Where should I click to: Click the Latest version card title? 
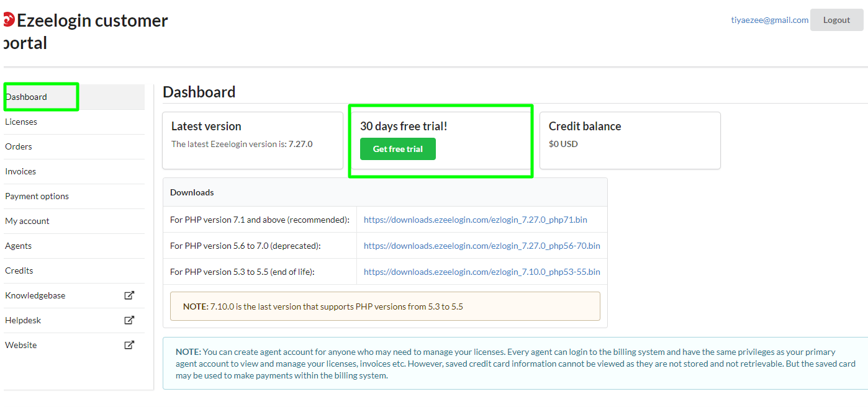pyautogui.click(x=206, y=126)
